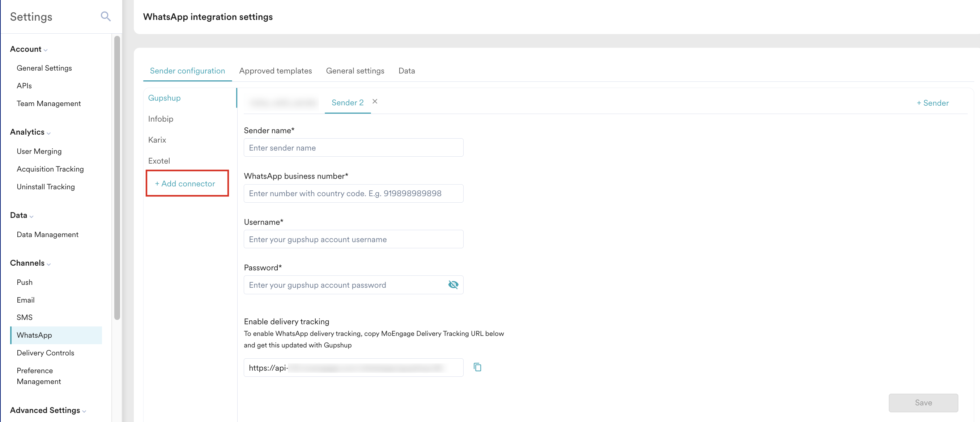
Task: Focus the Sender name input field
Action: [x=353, y=148]
